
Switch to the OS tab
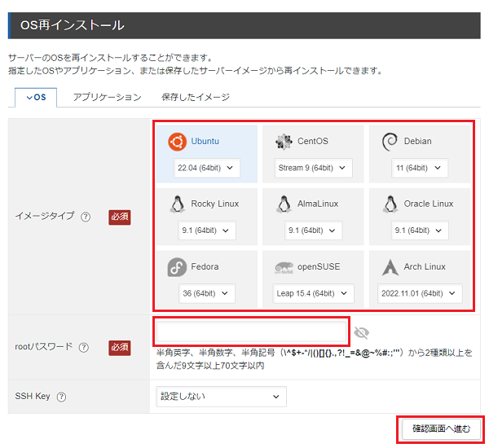[36, 98]
